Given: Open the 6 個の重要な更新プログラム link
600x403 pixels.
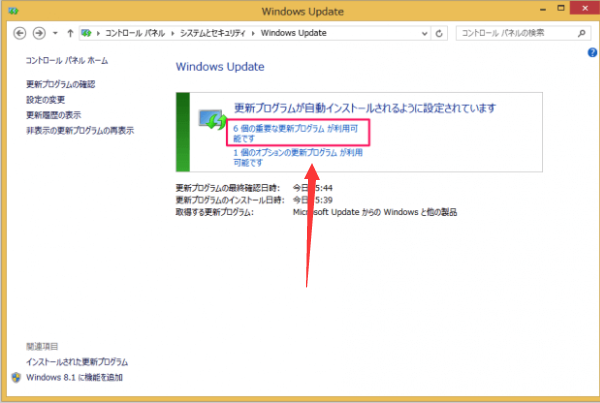Looking at the screenshot, I should (x=295, y=133).
